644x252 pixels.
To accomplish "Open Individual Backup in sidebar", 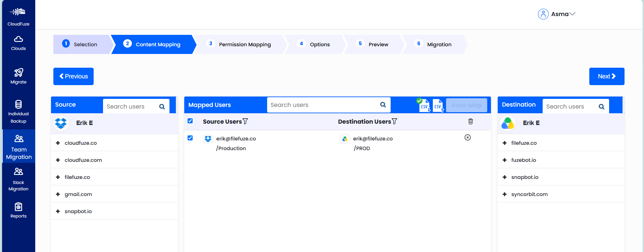I will [18, 112].
